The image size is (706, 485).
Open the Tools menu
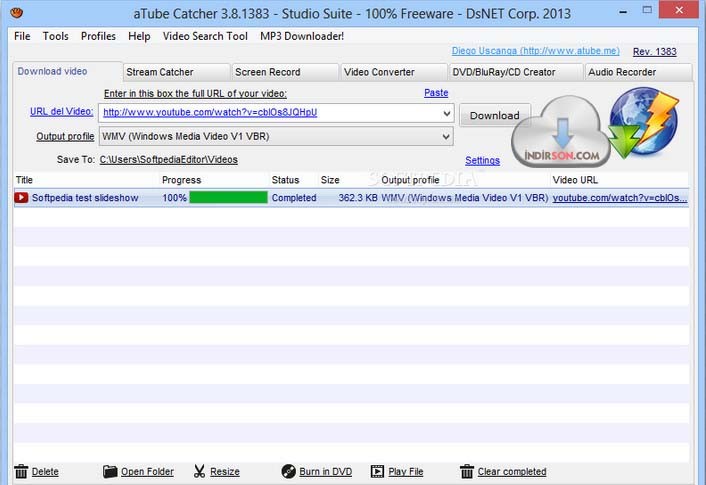pos(55,36)
